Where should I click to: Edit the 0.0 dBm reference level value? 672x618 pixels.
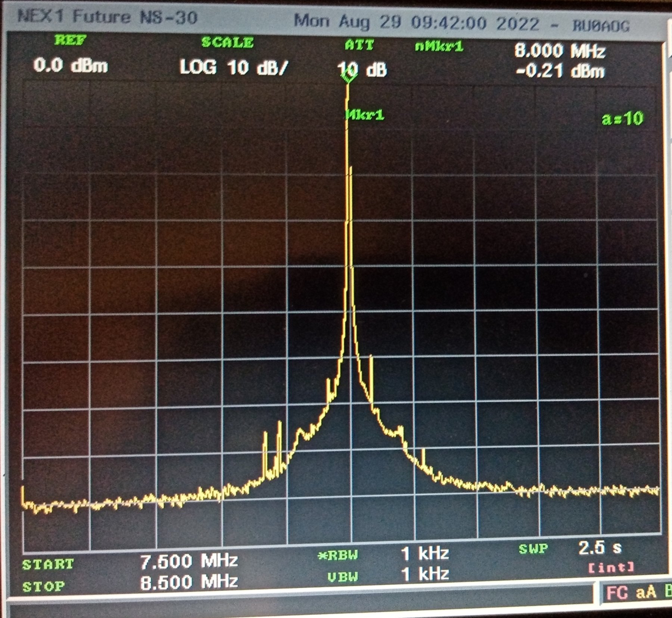[x=71, y=66]
